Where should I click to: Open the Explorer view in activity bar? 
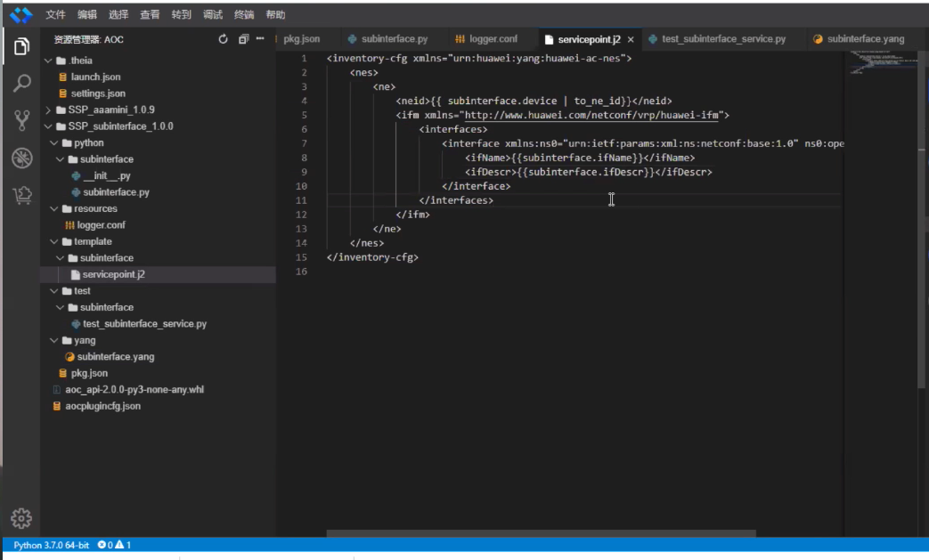pyautogui.click(x=21, y=46)
